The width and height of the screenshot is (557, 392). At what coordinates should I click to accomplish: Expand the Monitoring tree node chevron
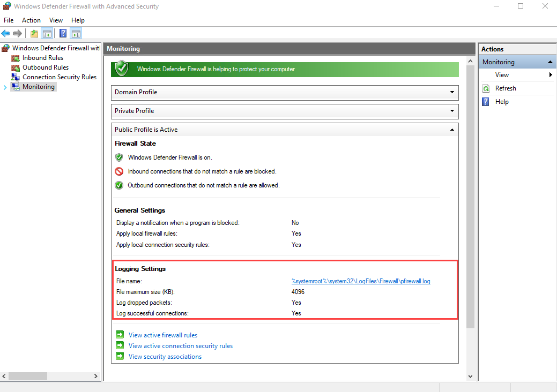5,87
